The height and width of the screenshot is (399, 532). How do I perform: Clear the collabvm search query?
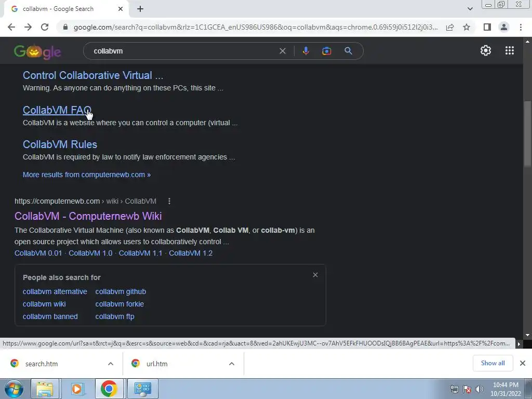pos(282,51)
